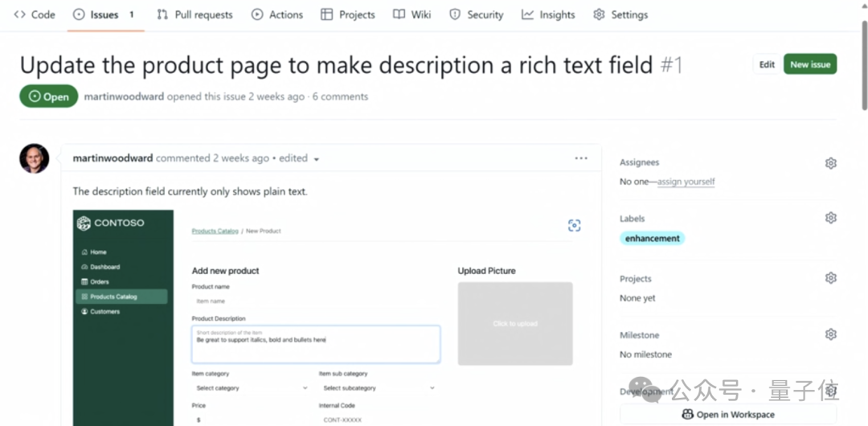Image resolution: width=868 pixels, height=426 pixels.
Task: Click the Assignees gear icon
Action: (831, 163)
